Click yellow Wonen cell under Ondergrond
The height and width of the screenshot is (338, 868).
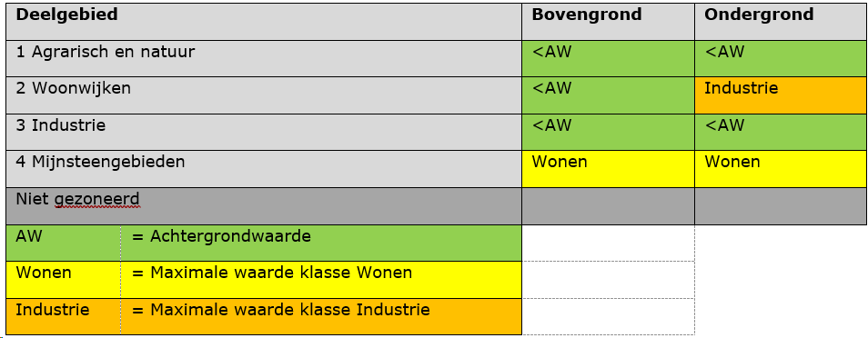pos(781,169)
